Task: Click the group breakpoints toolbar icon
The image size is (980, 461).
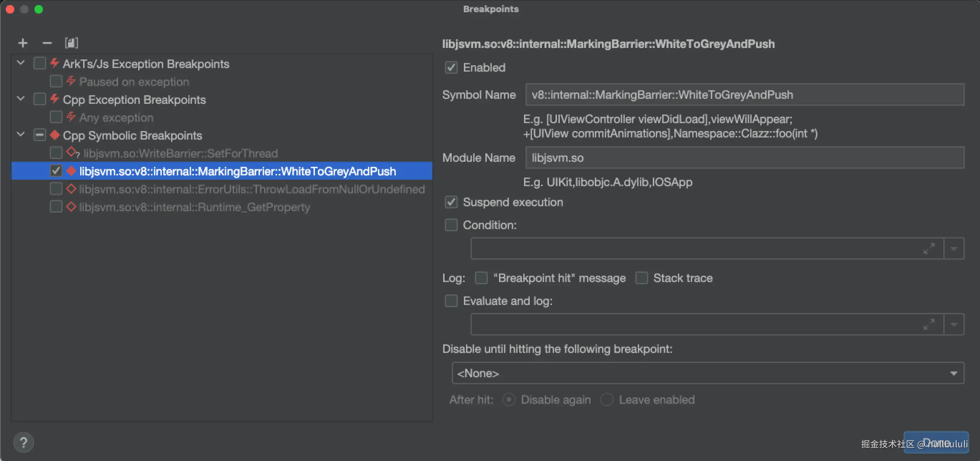Action: 71,43
